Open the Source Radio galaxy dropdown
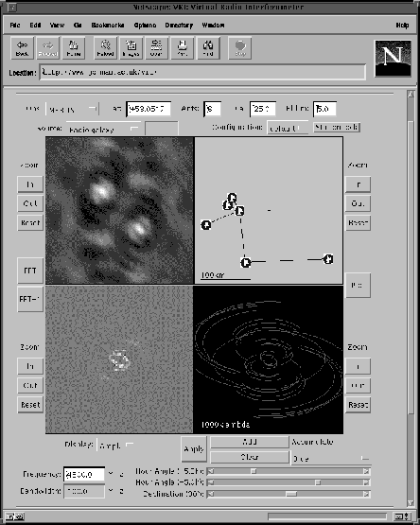 pyautogui.click(x=103, y=130)
